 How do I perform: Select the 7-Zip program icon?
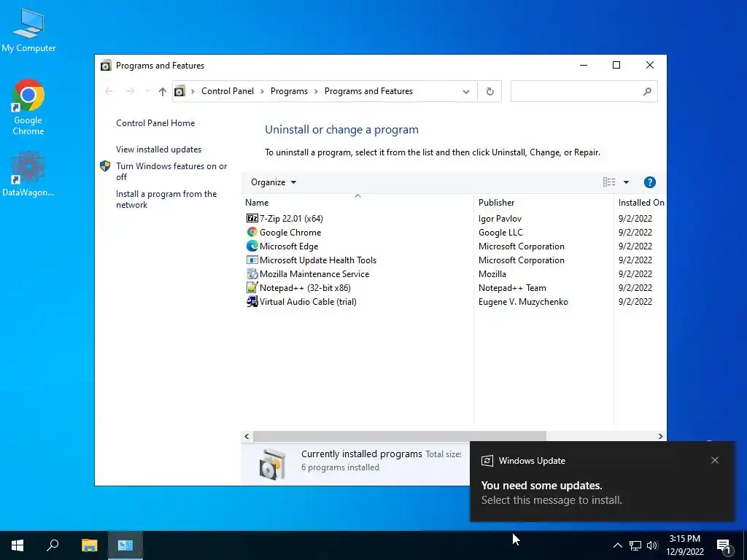(252, 218)
